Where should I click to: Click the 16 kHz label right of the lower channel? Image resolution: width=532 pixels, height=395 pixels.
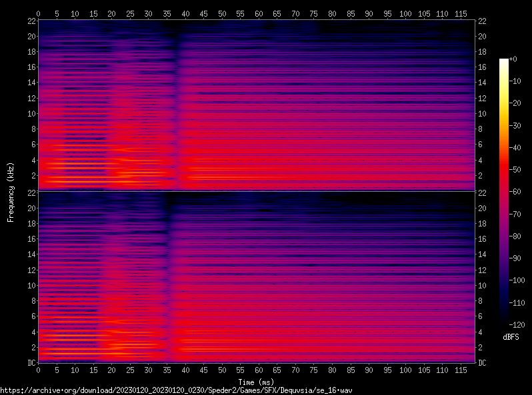pos(482,239)
